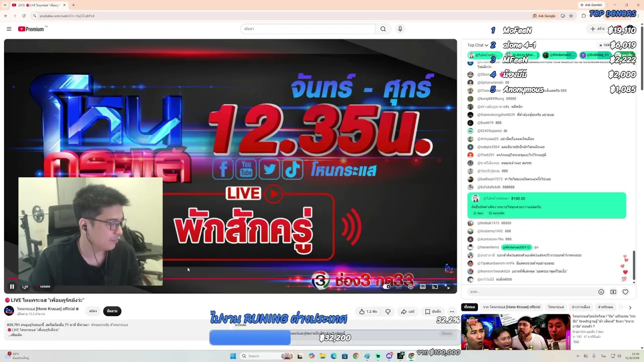Toggle the autoplay switch in player

click(387, 287)
